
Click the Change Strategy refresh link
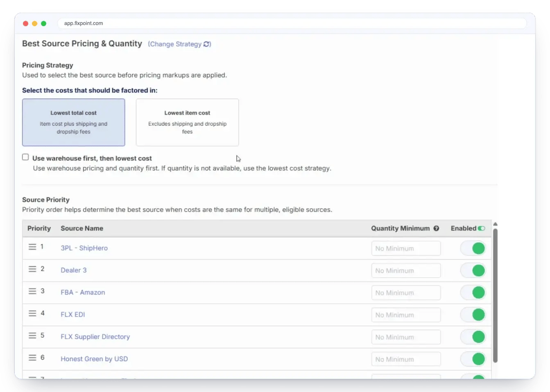pyautogui.click(x=179, y=44)
